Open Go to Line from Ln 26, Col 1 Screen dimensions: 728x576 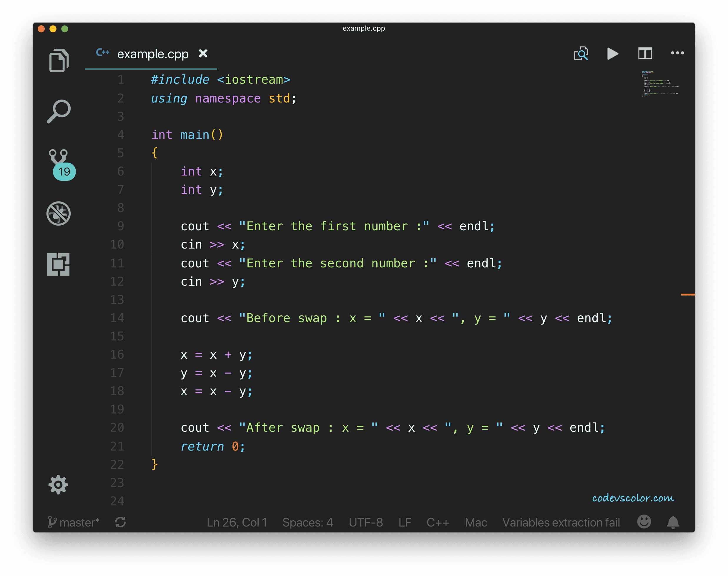237,522
